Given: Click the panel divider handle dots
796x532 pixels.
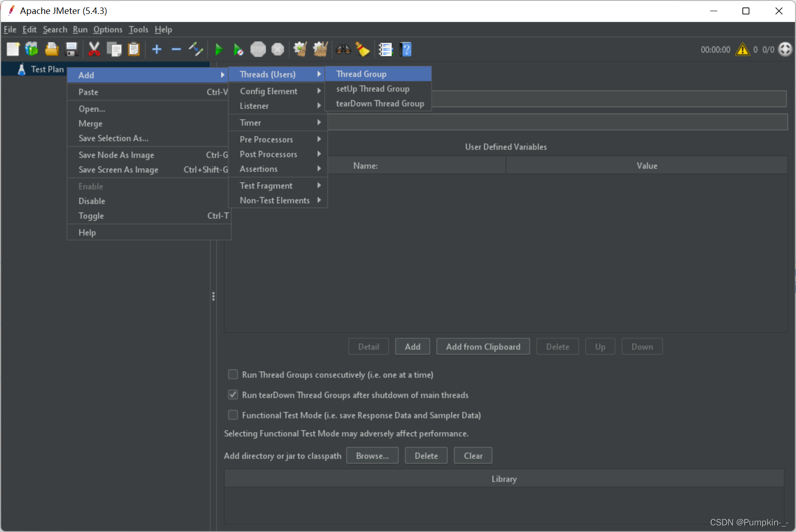Looking at the screenshot, I should (213, 296).
